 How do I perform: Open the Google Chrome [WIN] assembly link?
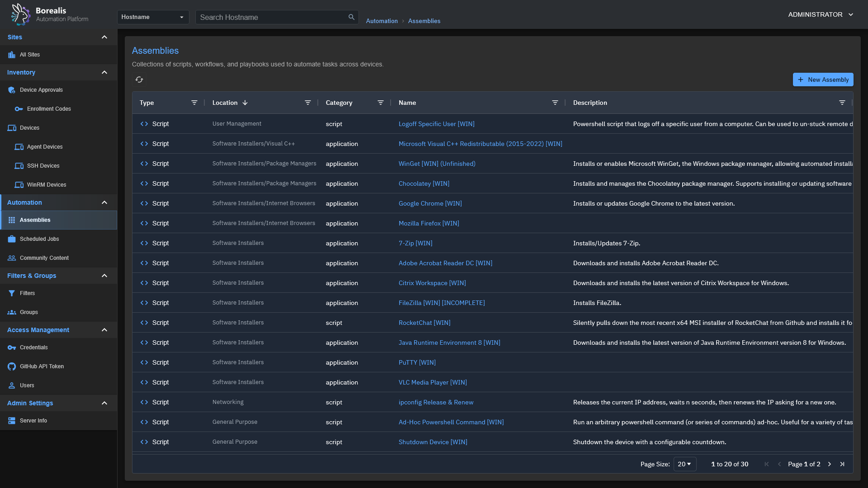coord(430,203)
